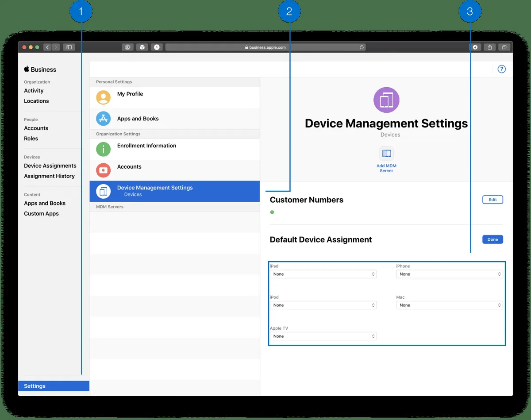Select Device Assignments in the sidebar
The width and height of the screenshot is (531, 420).
50,166
